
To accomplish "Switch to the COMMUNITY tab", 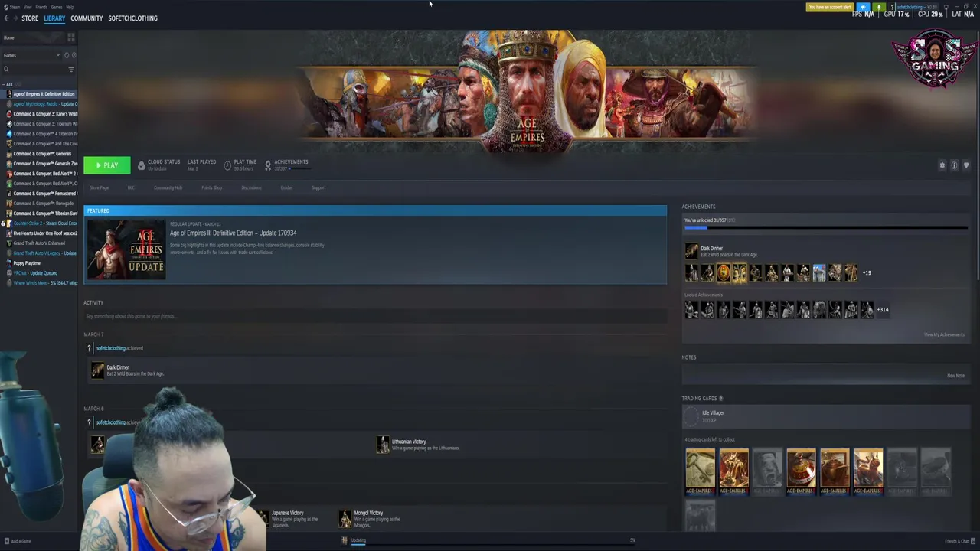I will [x=87, y=18].
